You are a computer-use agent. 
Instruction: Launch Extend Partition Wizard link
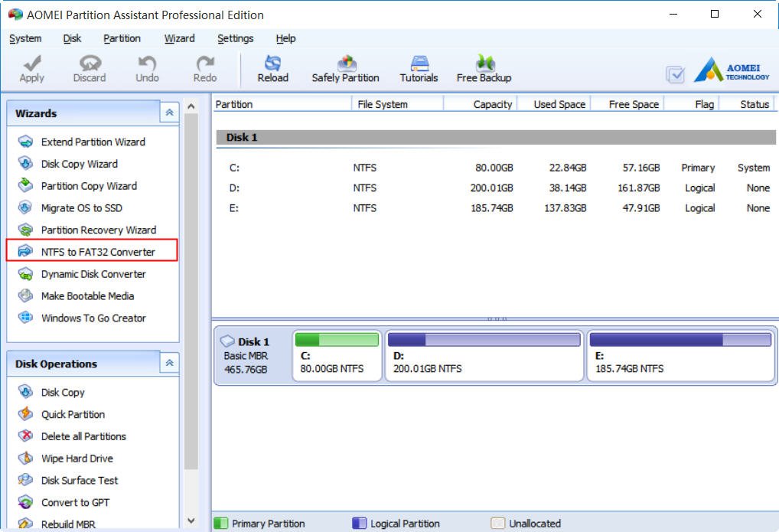[93, 142]
